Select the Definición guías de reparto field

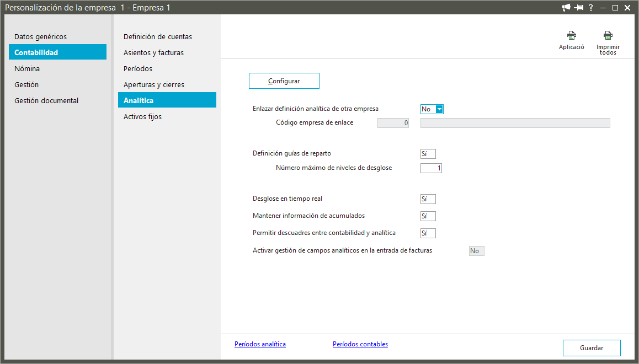click(x=428, y=154)
